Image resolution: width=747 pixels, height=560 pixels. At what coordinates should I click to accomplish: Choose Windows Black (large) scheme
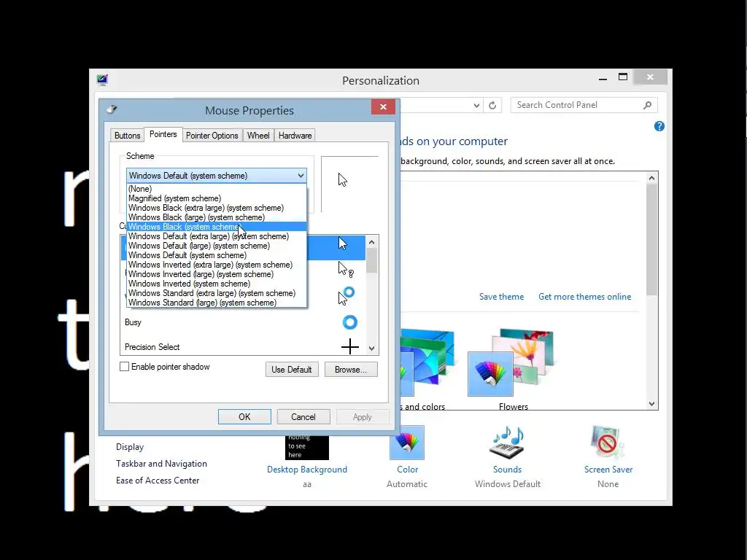click(x=217, y=217)
